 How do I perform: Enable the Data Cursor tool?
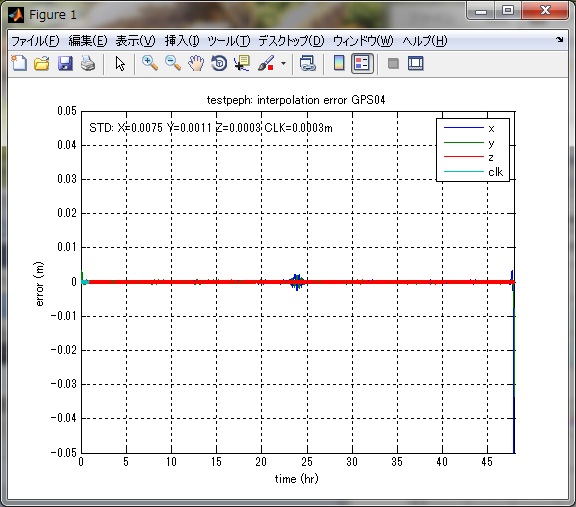pos(242,64)
